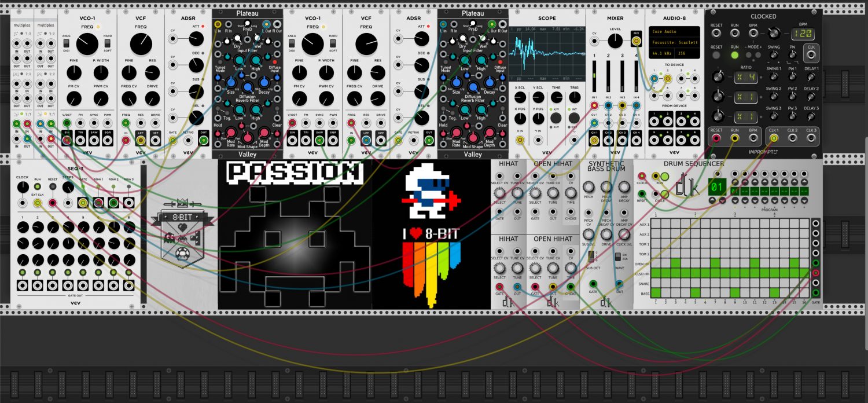Screen dimensions: 868x403
Task: Click the Drum Sequencer RESET input jack
Action: click(x=641, y=194)
